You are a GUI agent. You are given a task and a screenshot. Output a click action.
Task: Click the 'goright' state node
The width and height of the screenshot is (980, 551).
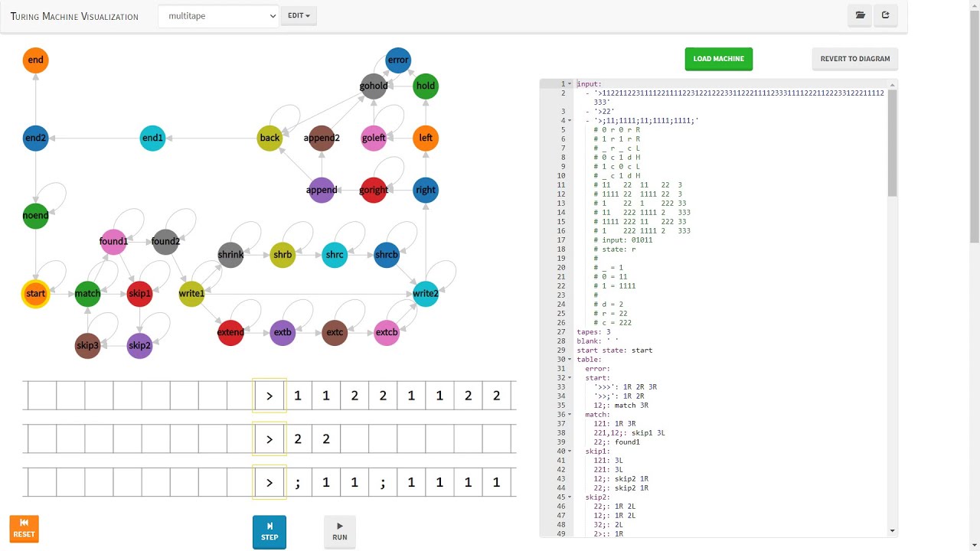pos(374,190)
